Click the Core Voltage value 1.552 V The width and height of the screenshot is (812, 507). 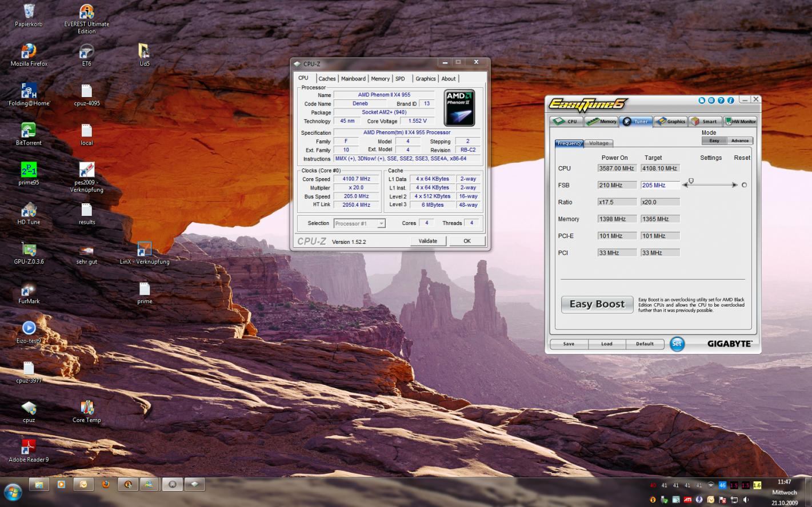(x=417, y=121)
